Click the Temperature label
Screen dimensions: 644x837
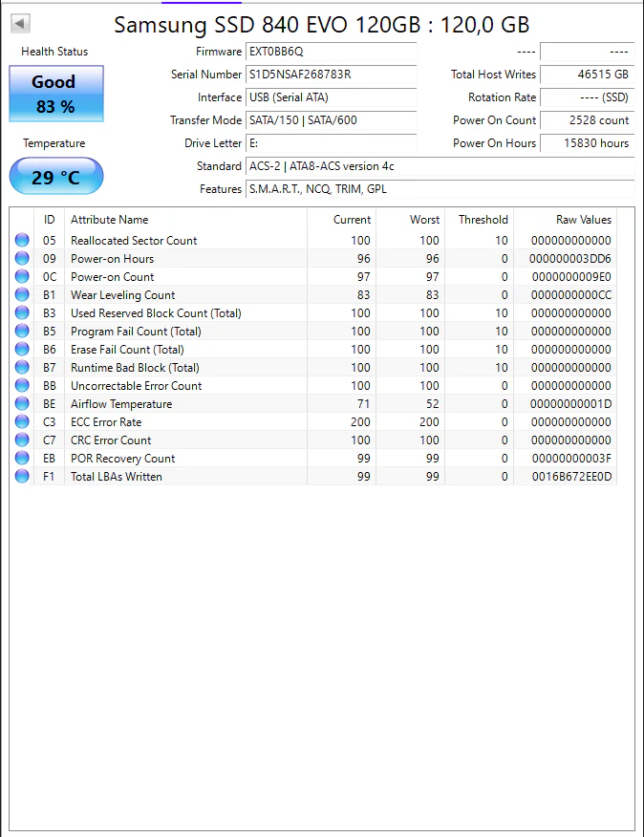(x=54, y=143)
